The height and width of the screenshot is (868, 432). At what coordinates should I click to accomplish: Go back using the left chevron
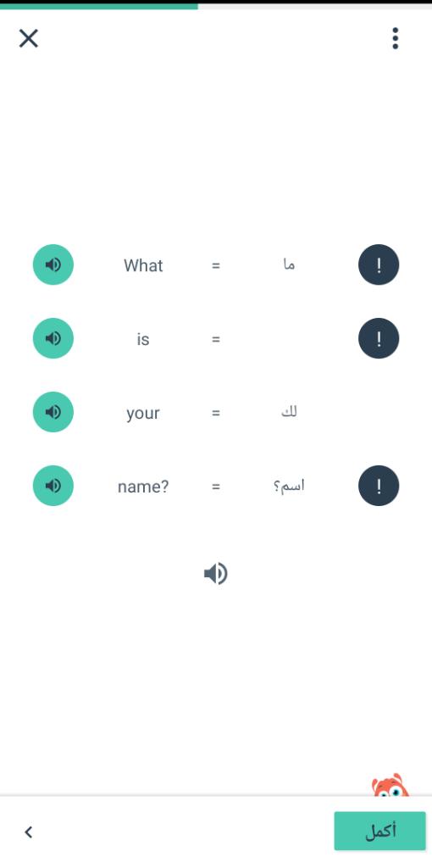(x=29, y=832)
